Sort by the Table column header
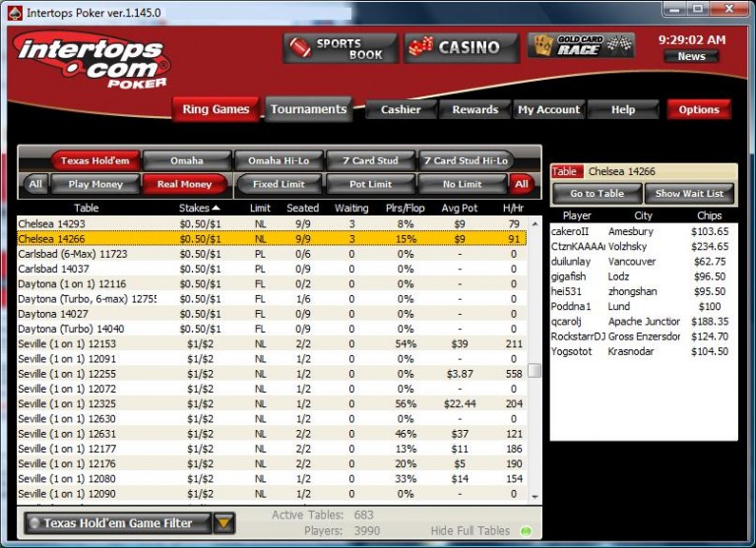 [86, 209]
